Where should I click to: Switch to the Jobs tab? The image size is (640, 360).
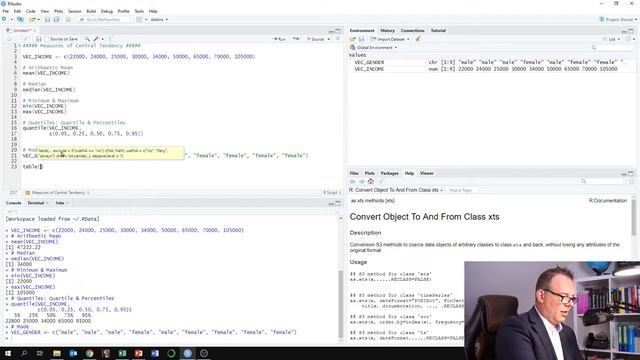point(60,203)
